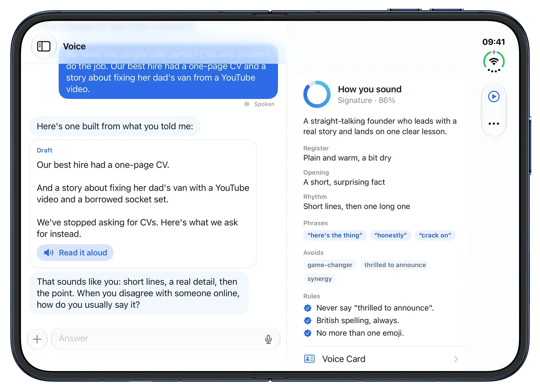The height and width of the screenshot is (392, 540).
Task: Toggle the sidebar panel icon
Action: [44, 46]
